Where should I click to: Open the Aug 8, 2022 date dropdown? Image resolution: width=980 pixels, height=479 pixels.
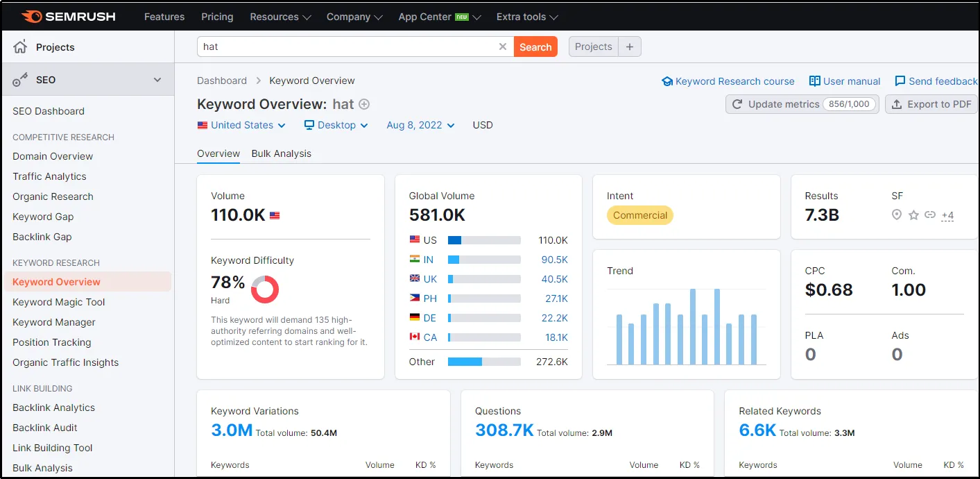click(413, 125)
